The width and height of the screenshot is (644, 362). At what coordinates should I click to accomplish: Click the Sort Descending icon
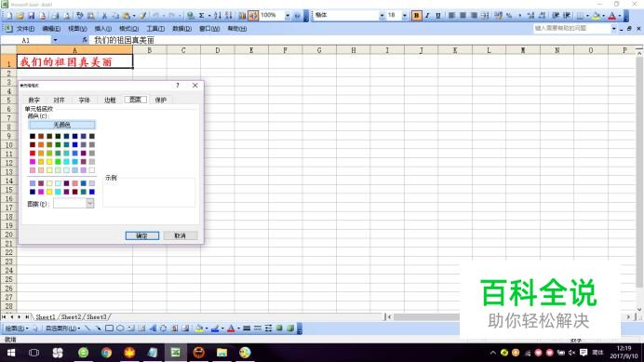[229, 16]
